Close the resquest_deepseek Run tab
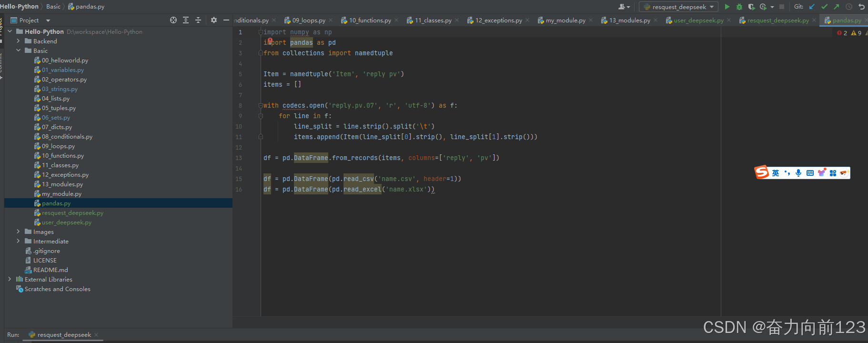868x343 pixels. tap(96, 335)
